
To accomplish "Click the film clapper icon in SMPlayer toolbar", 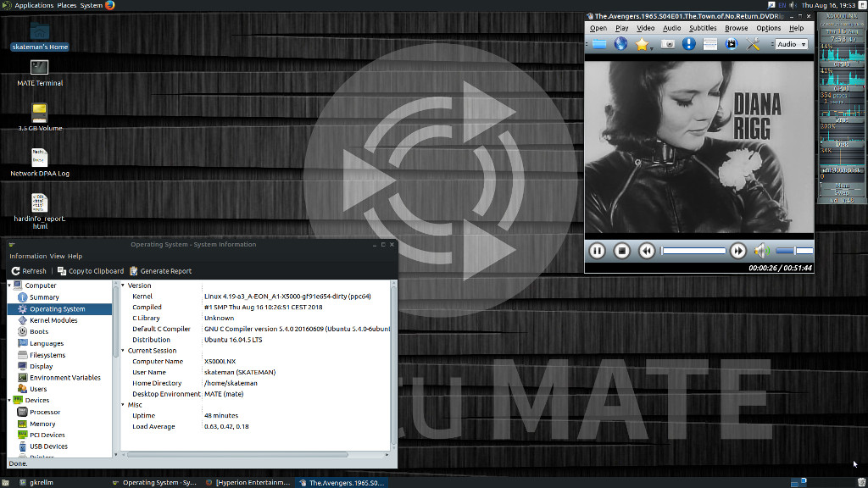I will point(732,44).
